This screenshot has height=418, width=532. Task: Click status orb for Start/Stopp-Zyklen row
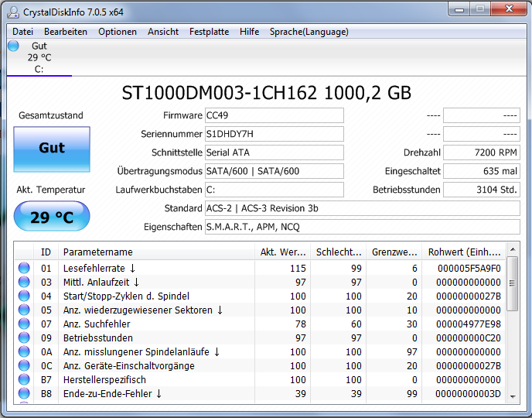pos(24,296)
